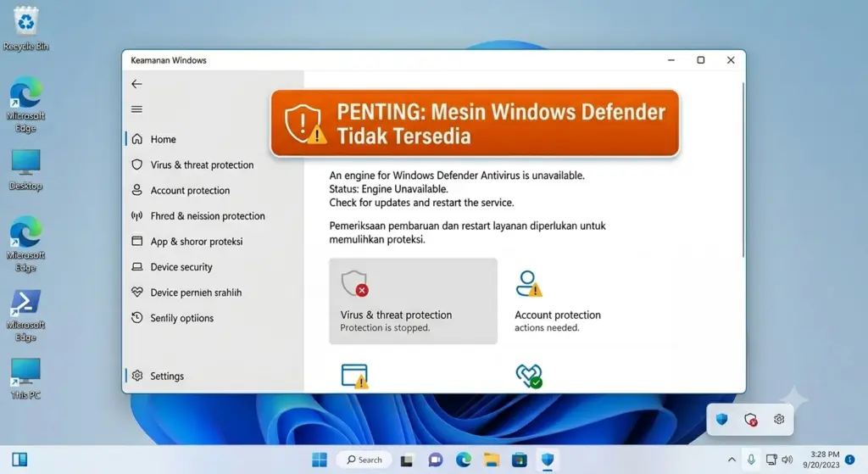
Task: Click the device health heart check icon
Action: tap(529, 376)
